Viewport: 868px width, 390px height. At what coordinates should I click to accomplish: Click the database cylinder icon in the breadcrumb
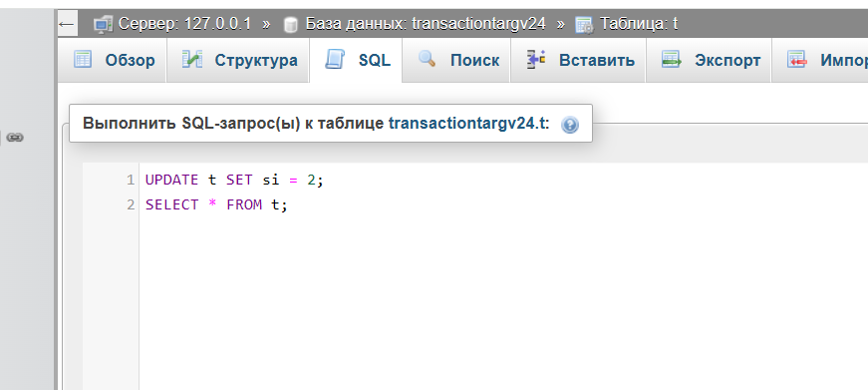point(291,25)
